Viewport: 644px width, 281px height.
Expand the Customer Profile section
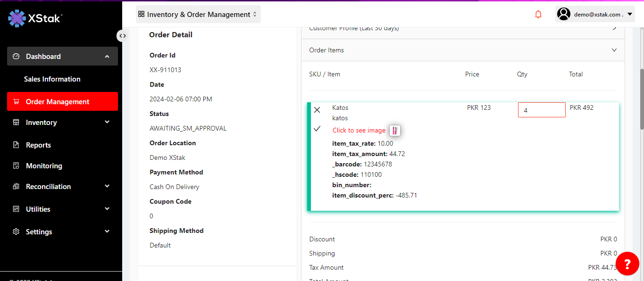tap(614, 29)
